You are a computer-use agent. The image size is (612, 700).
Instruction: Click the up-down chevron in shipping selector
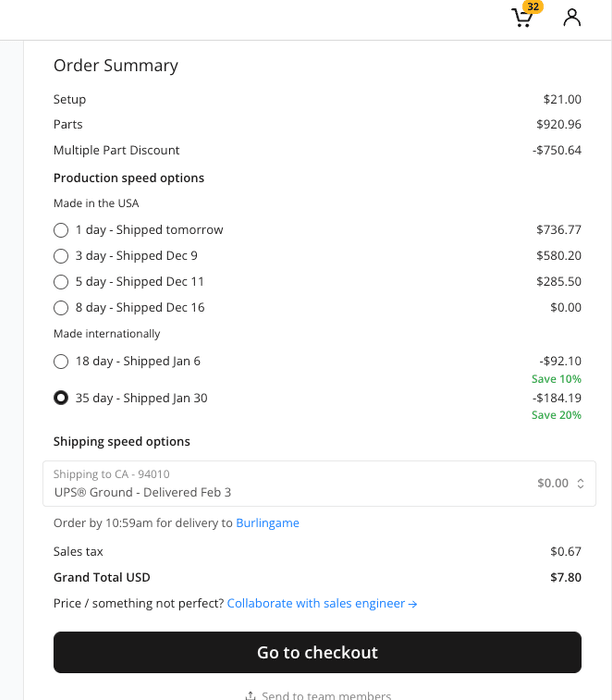(578, 484)
